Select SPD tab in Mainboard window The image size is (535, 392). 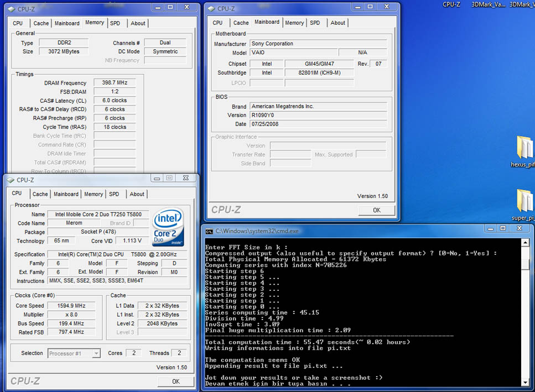point(315,23)
